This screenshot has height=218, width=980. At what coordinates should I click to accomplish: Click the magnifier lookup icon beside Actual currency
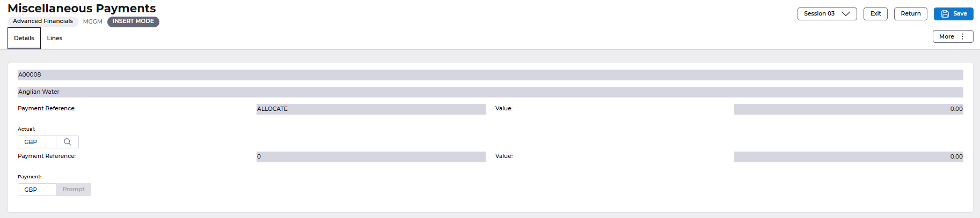point(68,142)
